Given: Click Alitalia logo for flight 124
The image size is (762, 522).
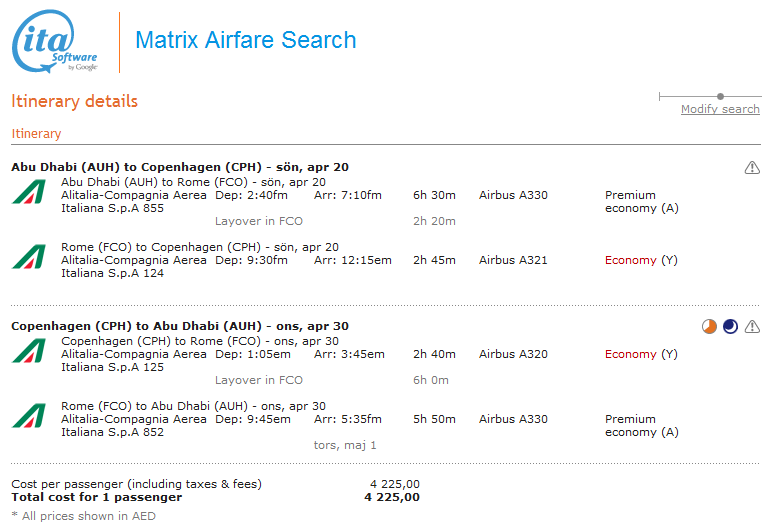Looking at the screenshot, I should coord(29,257).
